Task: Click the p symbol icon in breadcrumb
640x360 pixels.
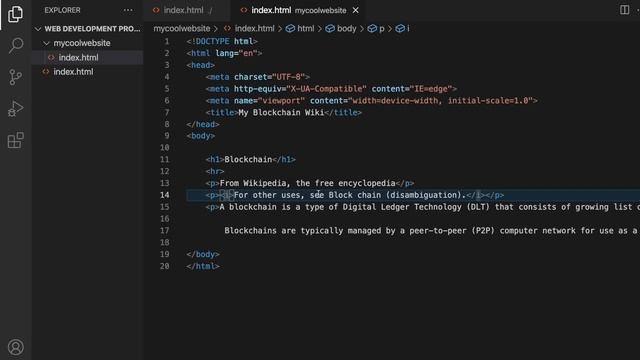Action: tap(372, 29)
